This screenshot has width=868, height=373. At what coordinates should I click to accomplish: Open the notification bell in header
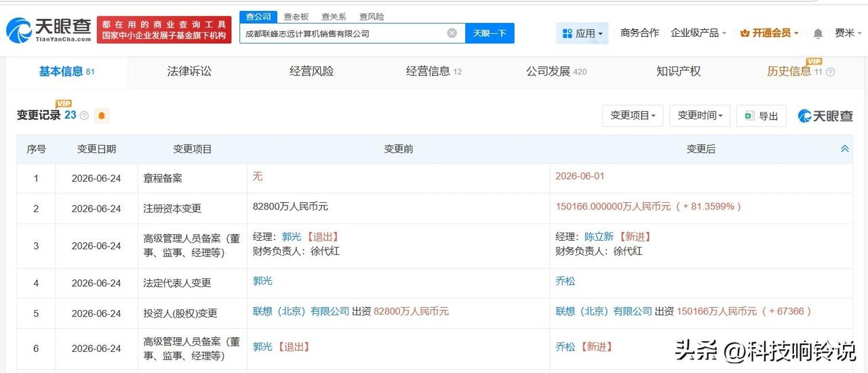(818, 33)
